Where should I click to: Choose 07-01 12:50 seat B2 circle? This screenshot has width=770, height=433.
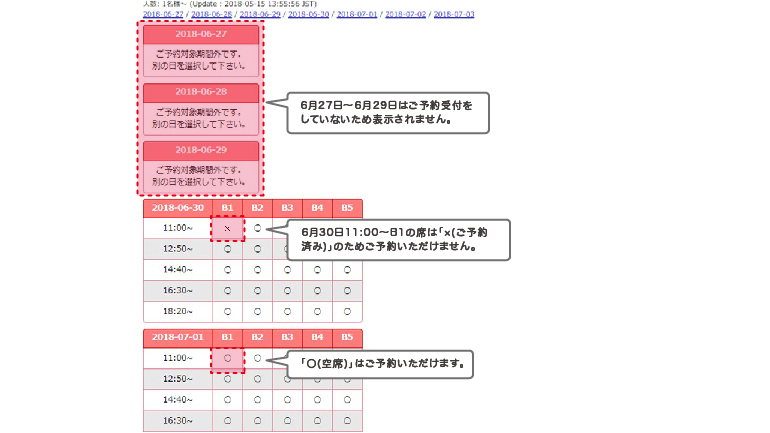point(257,379)
